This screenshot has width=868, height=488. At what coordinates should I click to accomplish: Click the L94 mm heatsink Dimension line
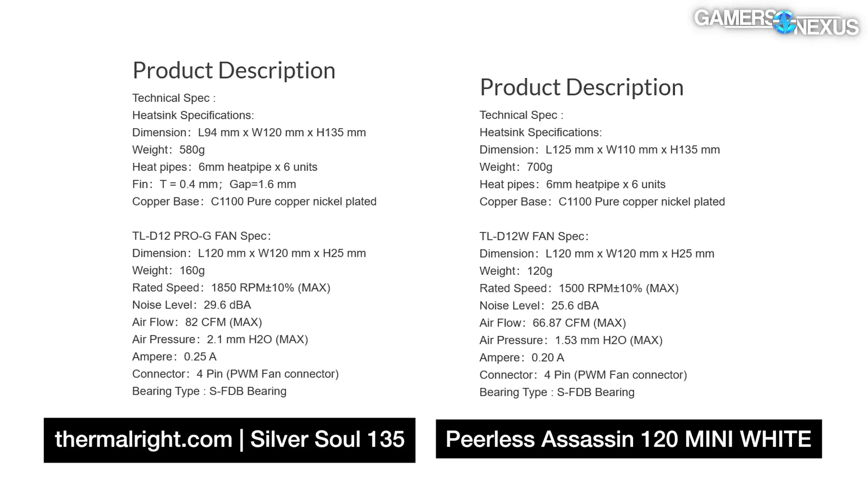tap(249, 132)
